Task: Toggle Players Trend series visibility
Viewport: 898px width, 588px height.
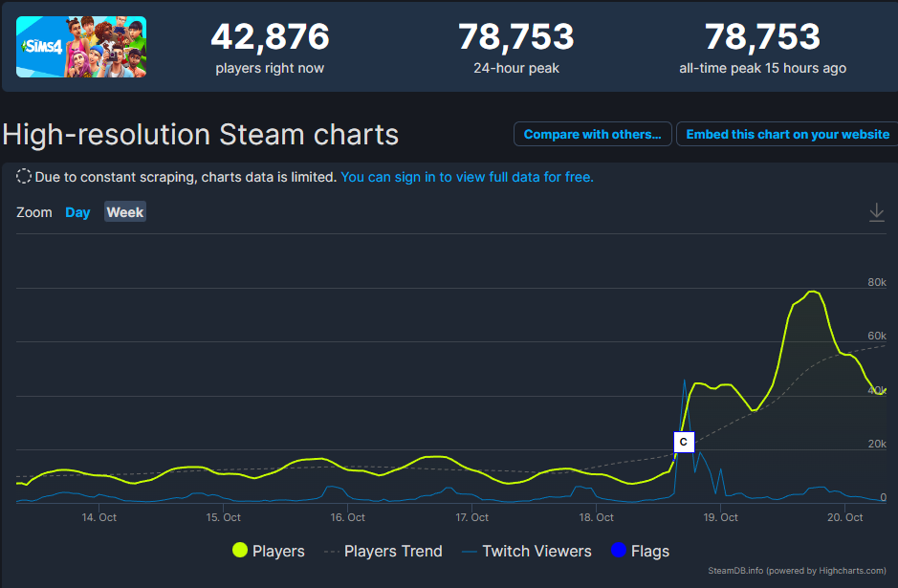Action: click(393, 551)
